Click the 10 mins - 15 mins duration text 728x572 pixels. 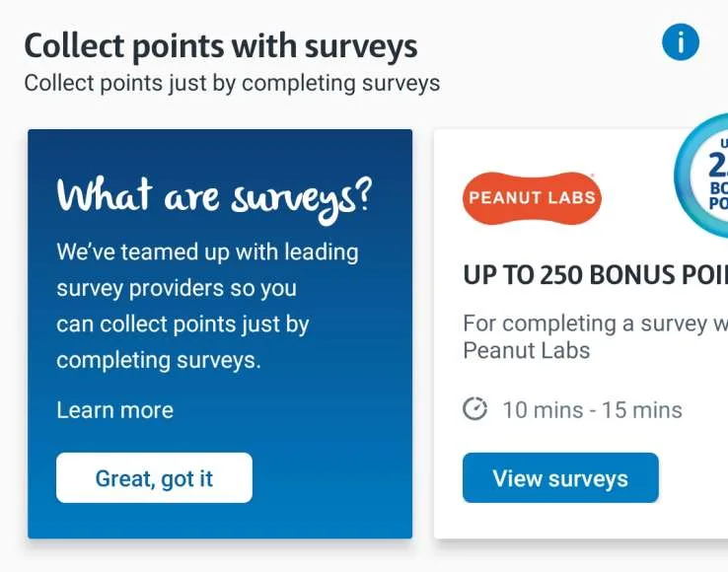[x=592, y=409]
